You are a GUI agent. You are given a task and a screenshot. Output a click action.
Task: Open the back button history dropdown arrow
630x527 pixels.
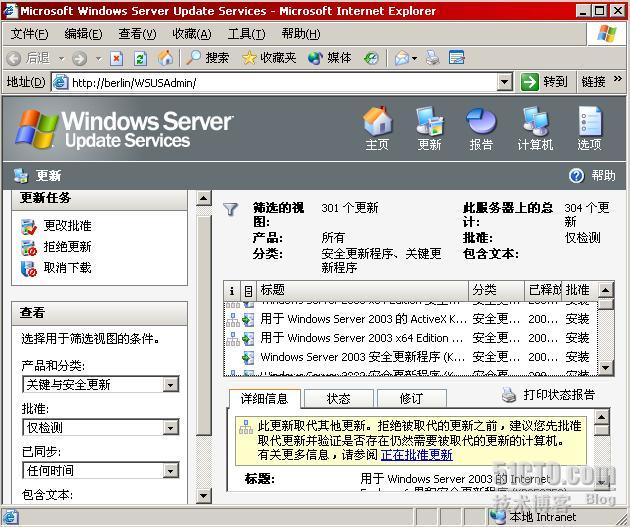(61, 59)
